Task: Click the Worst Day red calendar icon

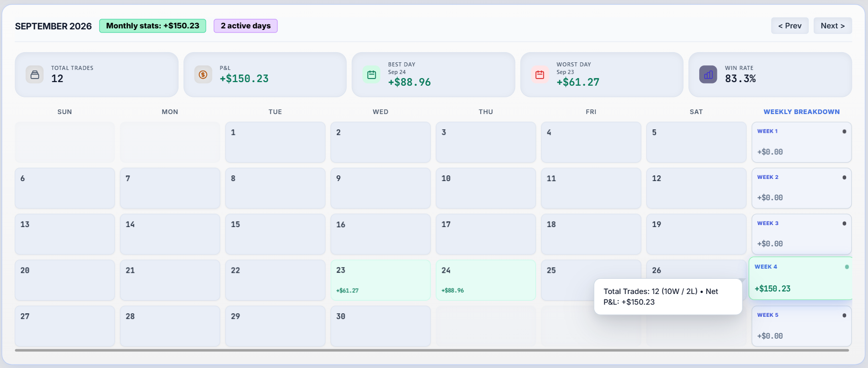Action: 540,75
